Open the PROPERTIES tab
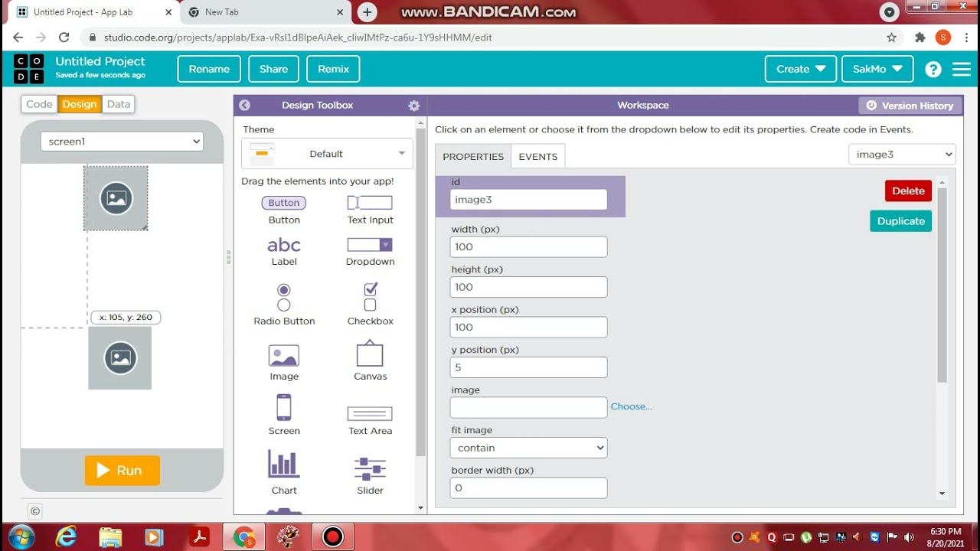Image resolution: width=980 pixels, height=551 pixels. [473, 156]
